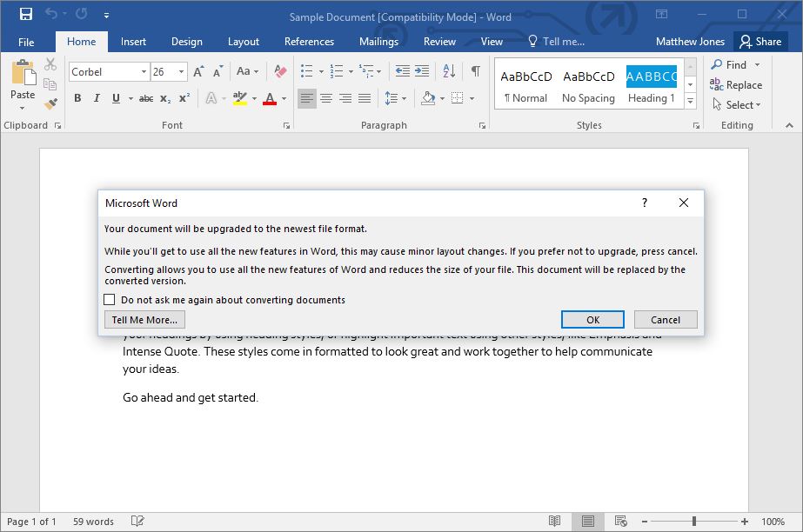Switch to Print Layout view
Screen dimensions: 803x532
point(588,522)
